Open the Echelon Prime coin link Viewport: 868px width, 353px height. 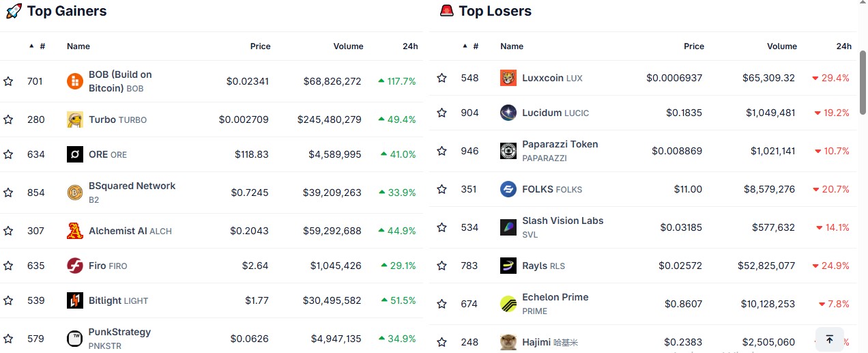click(x=555, y=304)
